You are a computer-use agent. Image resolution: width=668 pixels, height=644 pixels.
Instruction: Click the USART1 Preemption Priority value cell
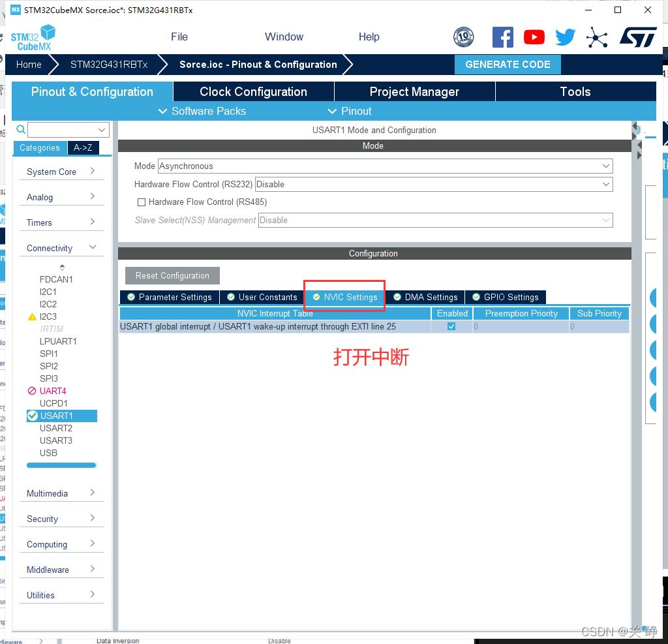521,326
